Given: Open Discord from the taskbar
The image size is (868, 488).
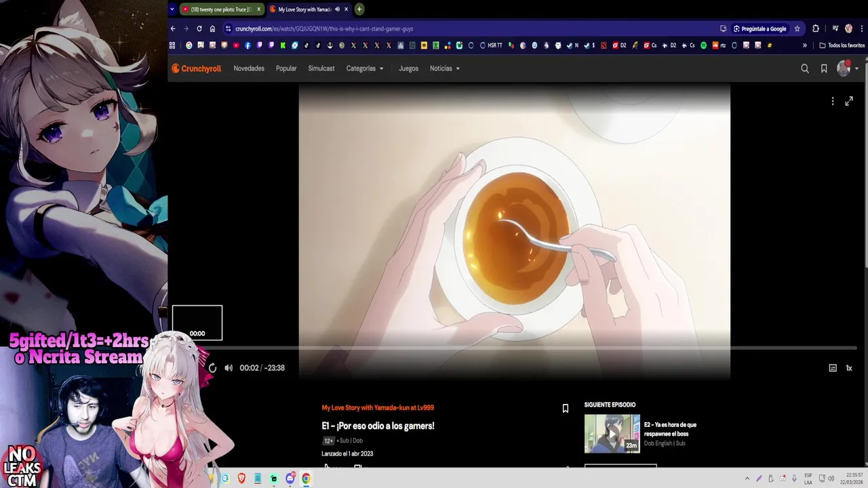Looking at the screenshot, I should click(x=290, y=479).
